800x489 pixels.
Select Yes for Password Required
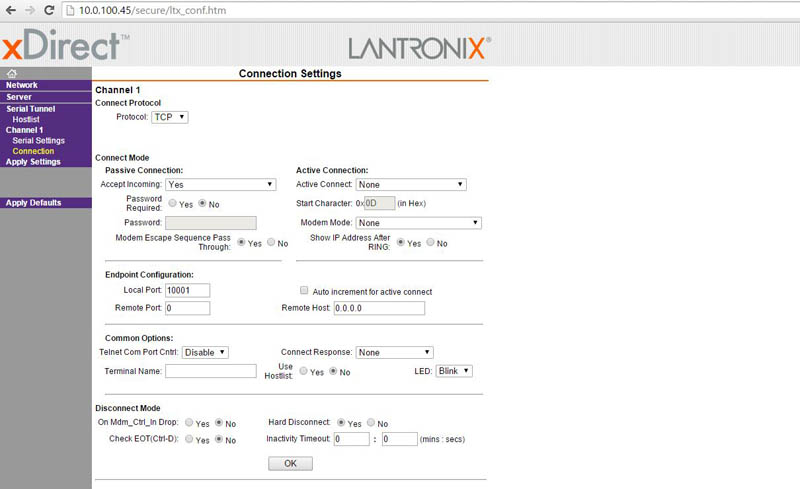click(172, 204)
